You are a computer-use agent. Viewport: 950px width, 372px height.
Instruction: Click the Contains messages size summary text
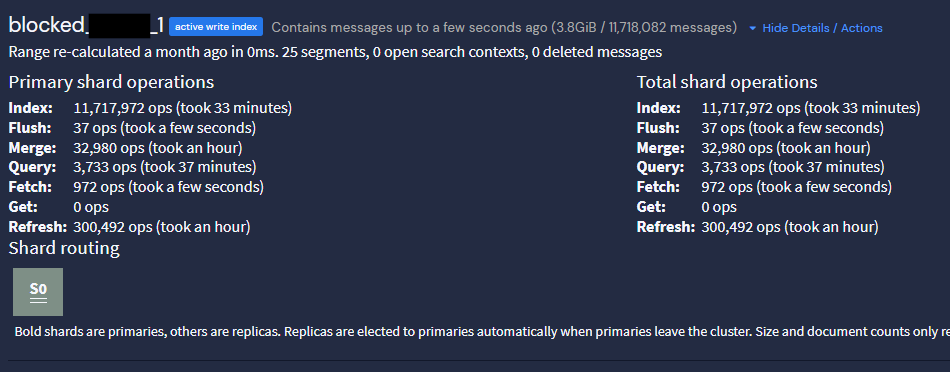504,28
